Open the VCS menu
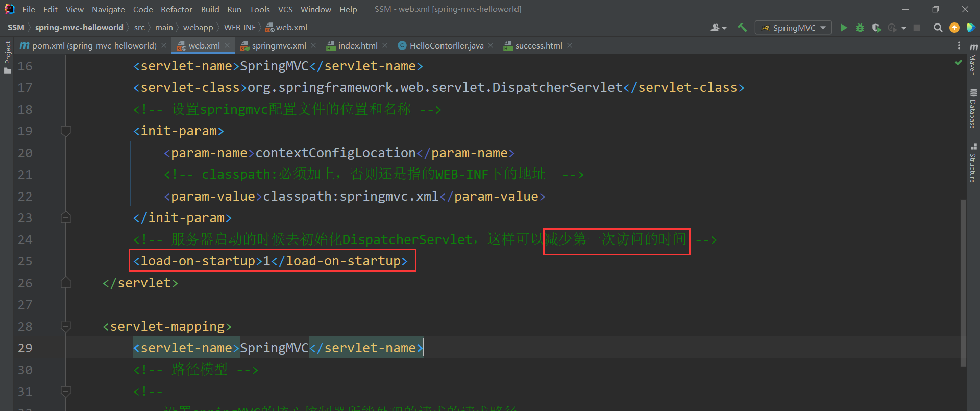 pyautogui.click(x=285, y=9)
